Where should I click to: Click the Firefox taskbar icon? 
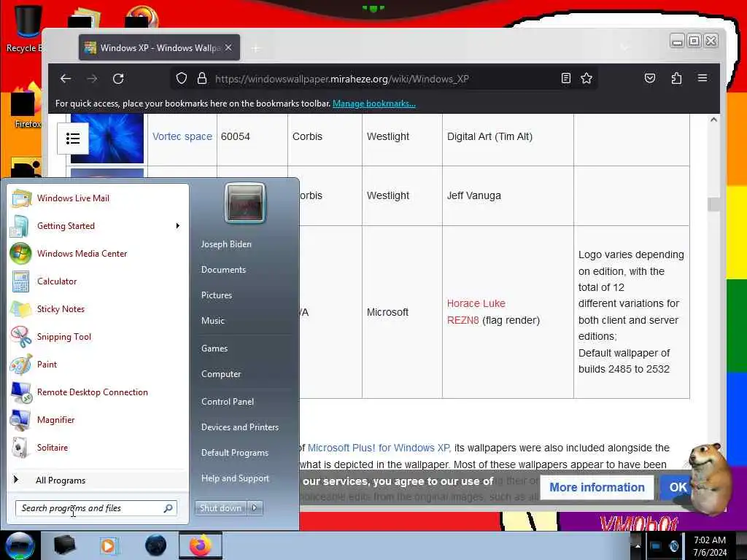click(x=201, y=545)
